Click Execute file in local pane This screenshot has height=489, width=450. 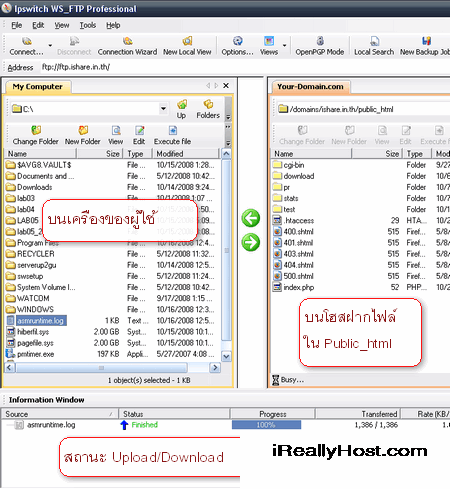[x=172, y=135]
